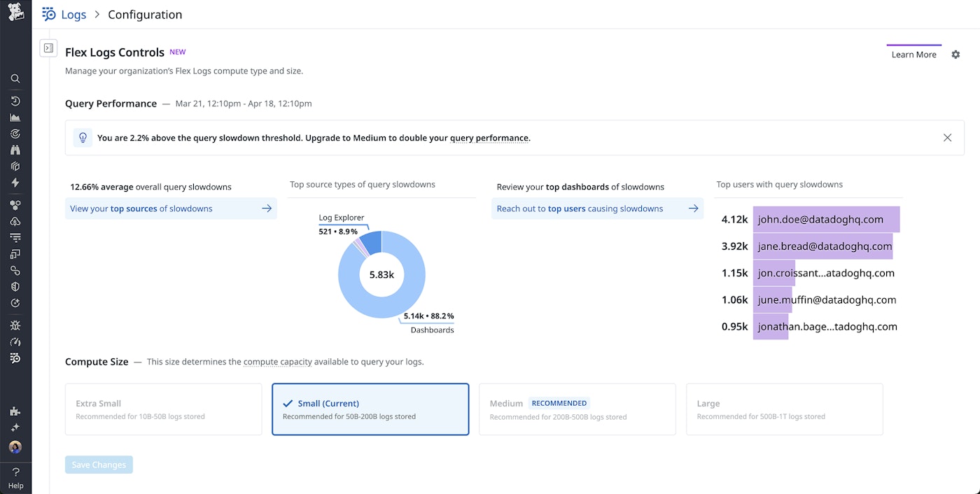980x494 pixels.
Task: Click the 5.83k donut center total
Action: [381, 275]
